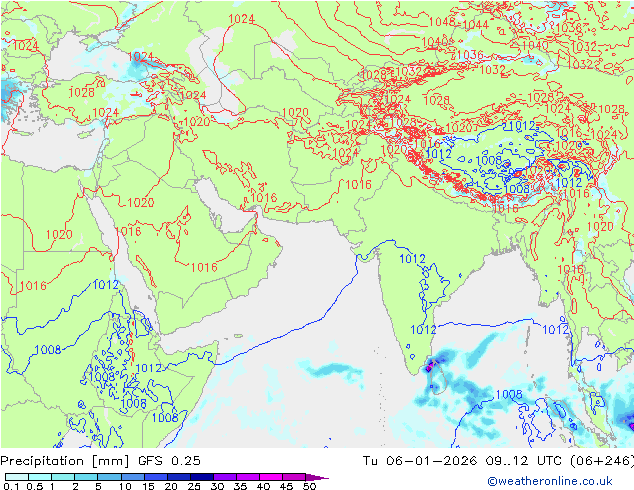The height and width of the screenshot is (490, 634).
Task: Click the '1038' isobar label
Action: [569, 27]
